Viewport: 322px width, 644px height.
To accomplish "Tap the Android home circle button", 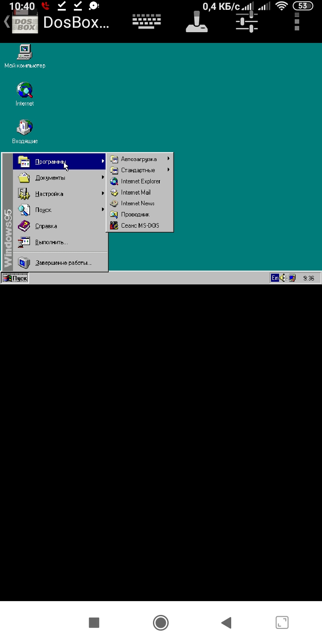I will tap(161, 623).
